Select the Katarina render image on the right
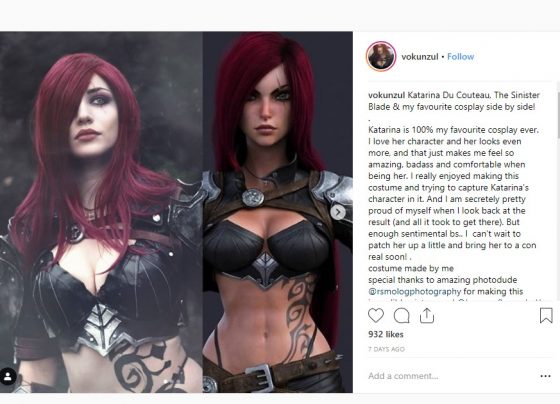The height and width of the screenshot is (404, 560). (278, 212)
